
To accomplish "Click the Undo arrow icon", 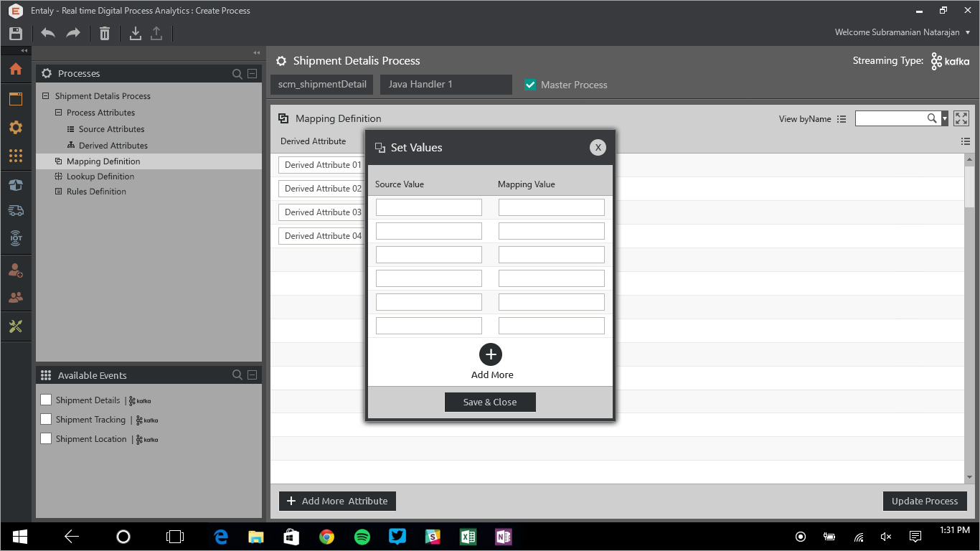I will pyautogui.click(x=48, y=33).
